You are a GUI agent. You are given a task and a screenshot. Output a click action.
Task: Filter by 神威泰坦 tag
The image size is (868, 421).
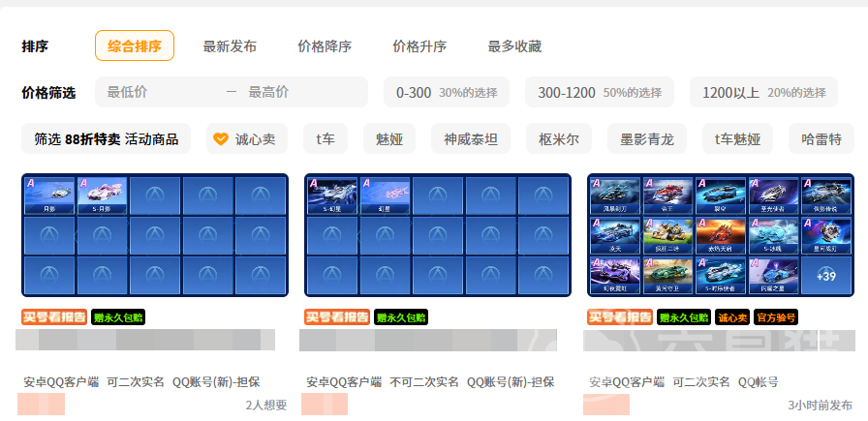coord(464,138)
